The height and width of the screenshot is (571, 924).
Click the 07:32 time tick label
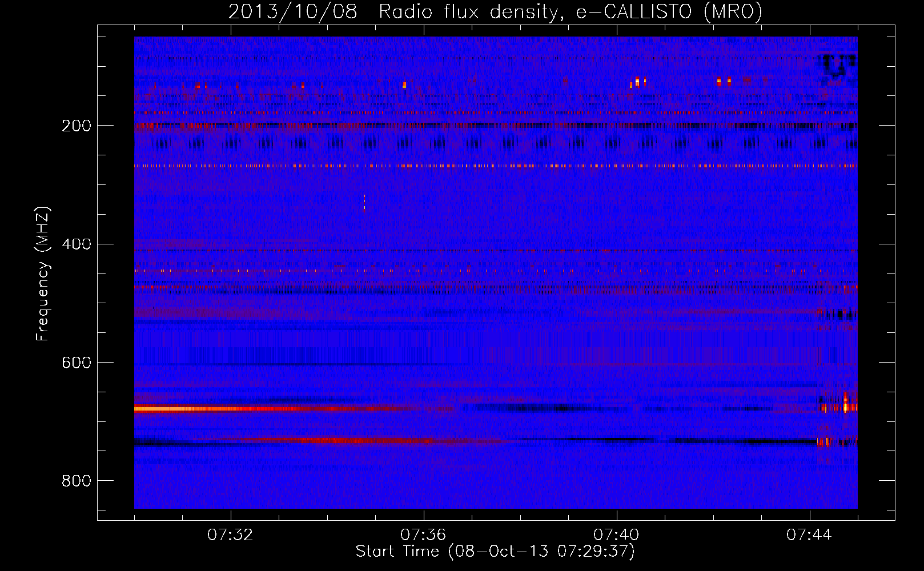pos(230,535)
